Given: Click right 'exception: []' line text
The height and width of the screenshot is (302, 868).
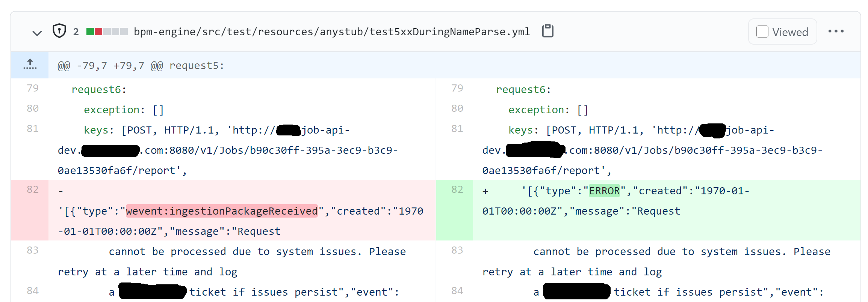Looking at the screenshot, I should (x=548, y=110).
